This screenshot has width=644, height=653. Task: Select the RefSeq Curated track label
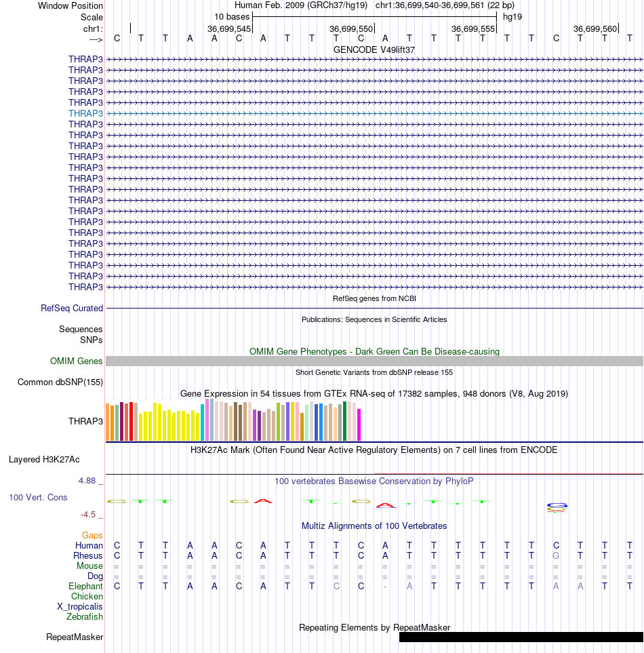click(72, 308)
